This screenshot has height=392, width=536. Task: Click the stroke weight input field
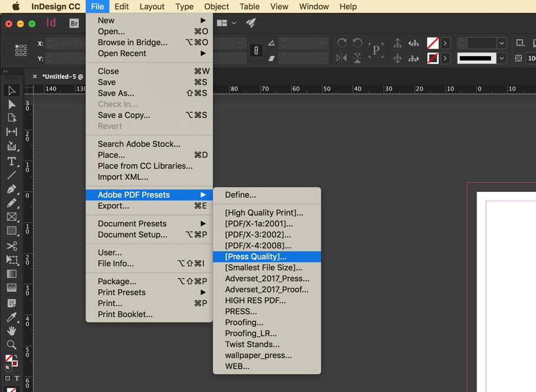pos(481,43)
